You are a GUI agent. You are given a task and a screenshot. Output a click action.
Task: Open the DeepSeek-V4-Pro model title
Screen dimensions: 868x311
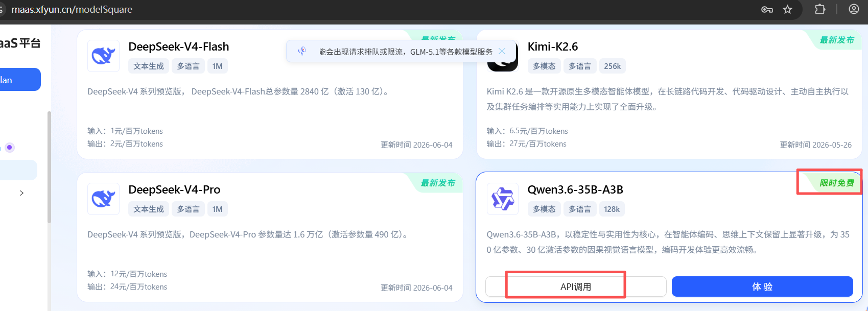click(174, 189)
